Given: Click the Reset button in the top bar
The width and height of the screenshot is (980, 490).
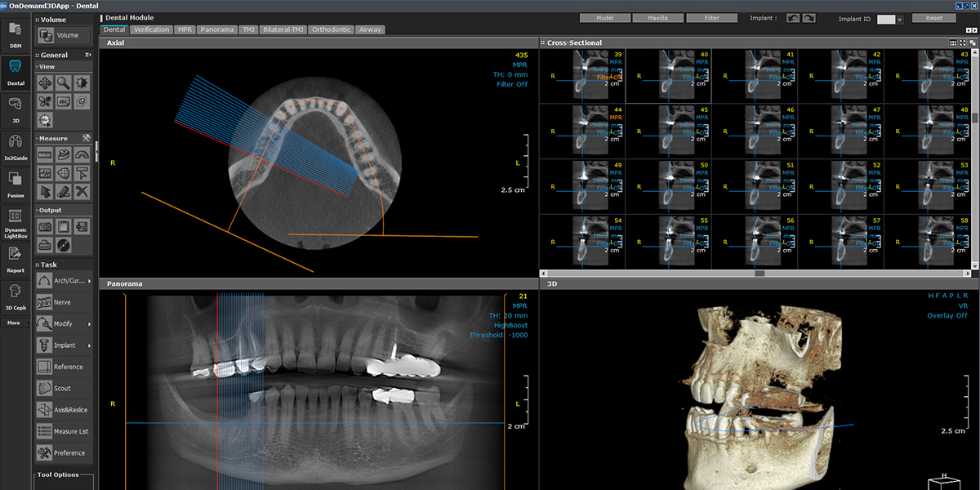Looking at the screenshot, I should [934, 18].
